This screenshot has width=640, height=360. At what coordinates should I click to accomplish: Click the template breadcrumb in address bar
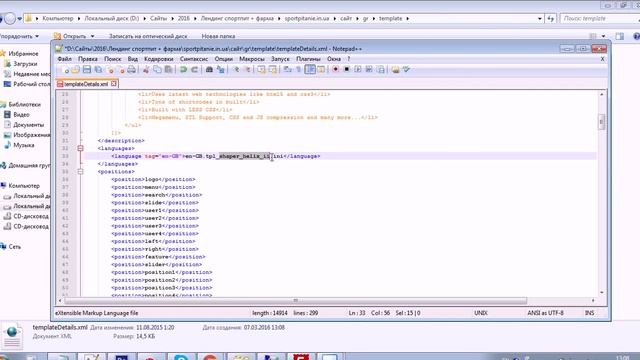click(x=390, y=19)
